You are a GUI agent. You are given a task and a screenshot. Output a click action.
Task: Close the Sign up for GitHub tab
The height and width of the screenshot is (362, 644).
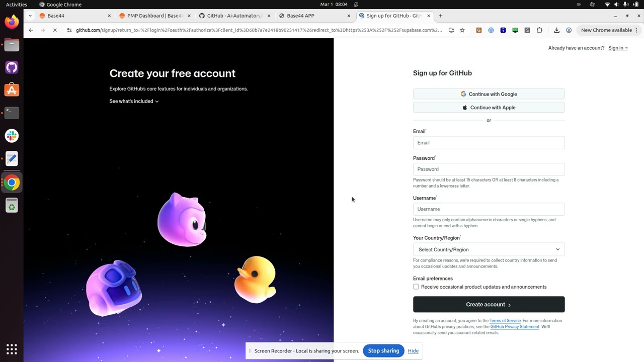click(429, 16)
